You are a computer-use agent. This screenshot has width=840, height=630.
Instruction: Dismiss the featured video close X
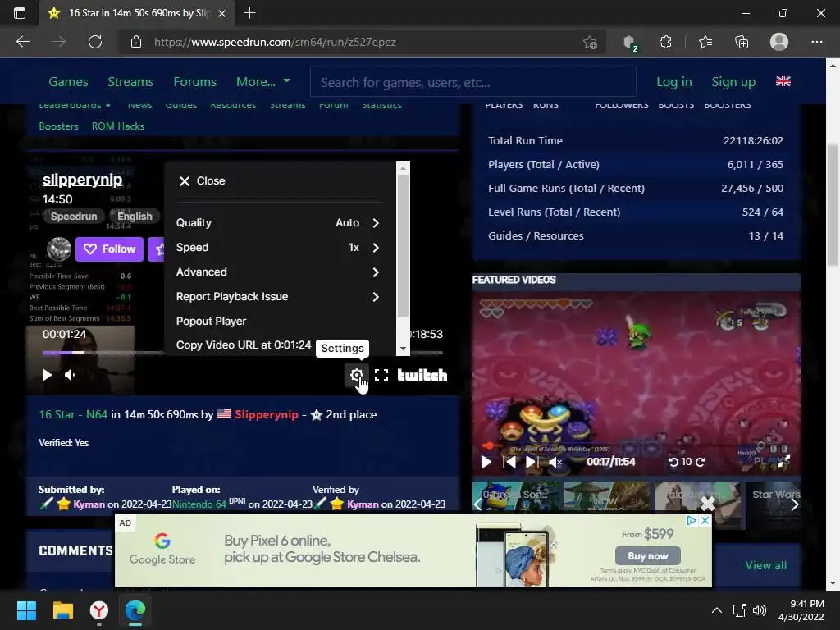[708, 503]
